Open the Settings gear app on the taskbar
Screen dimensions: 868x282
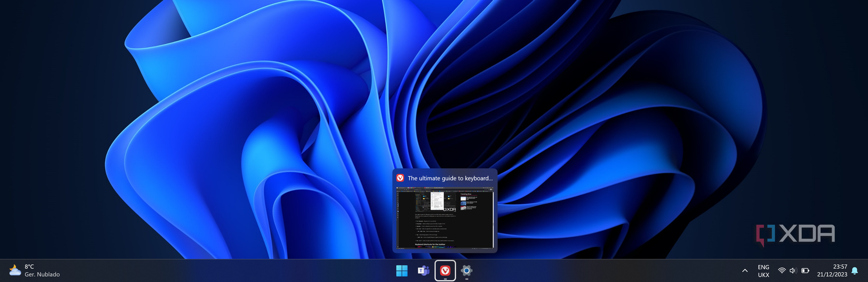(467, 270)
